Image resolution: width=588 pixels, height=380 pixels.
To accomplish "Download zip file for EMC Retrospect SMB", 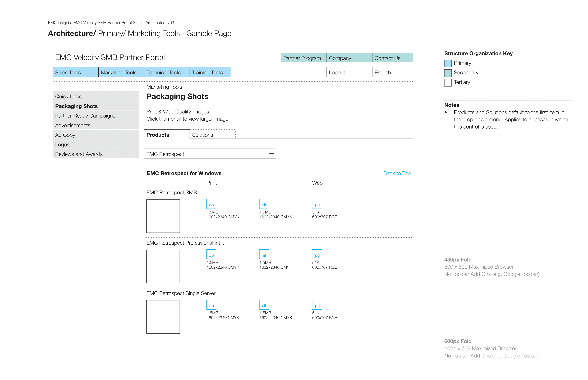I will point(211,204).
